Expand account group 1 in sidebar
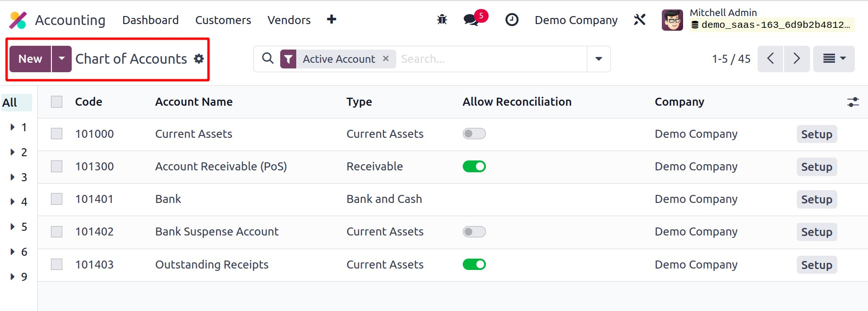 click(13, 127)
